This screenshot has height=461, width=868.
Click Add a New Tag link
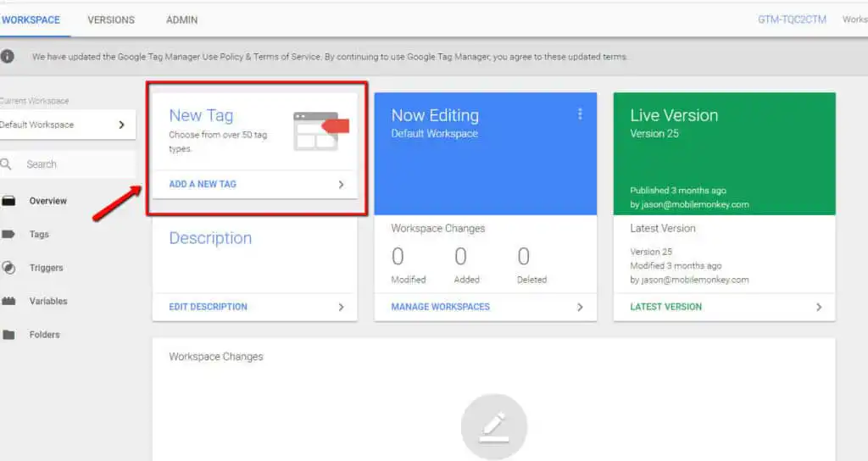click(203, 184)
